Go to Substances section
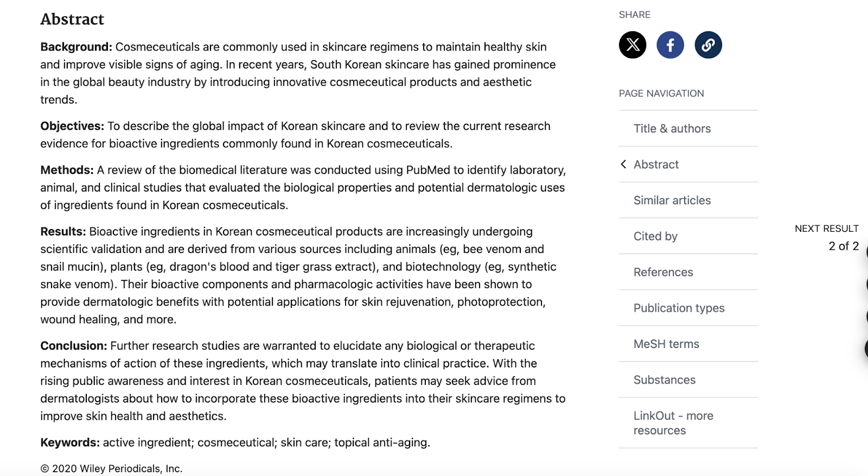The height and width of the screenshot is (476, 868). pyautogui.click(x=664, y=379)
